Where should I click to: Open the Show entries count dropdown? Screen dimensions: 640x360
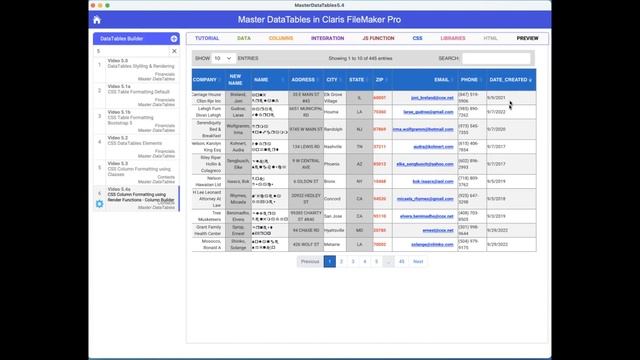(223, 58)
